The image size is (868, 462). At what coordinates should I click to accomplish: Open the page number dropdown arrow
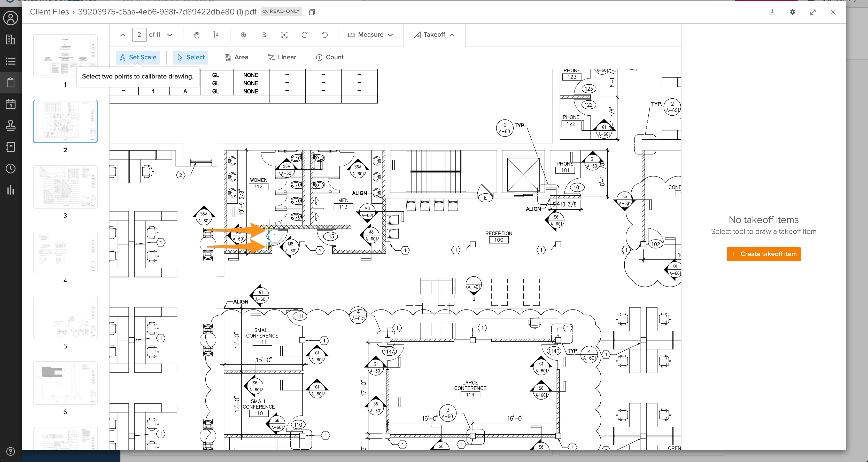(170, 35)
